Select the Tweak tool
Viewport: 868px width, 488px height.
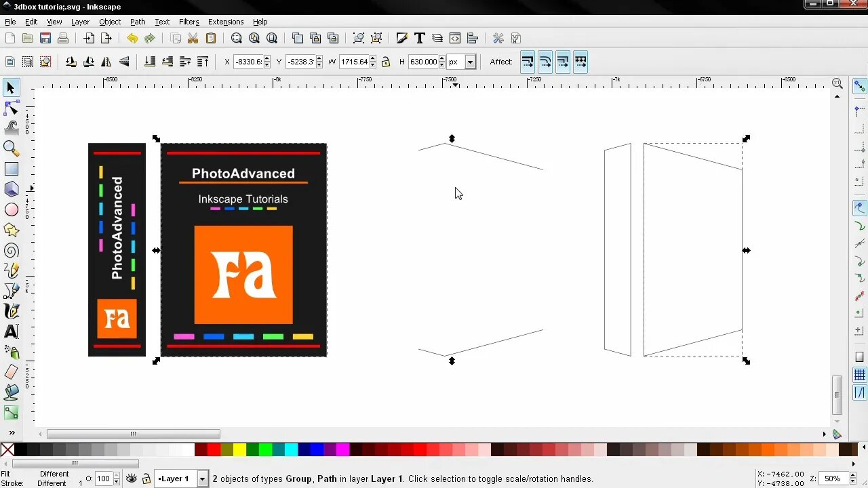pyautogui.click(x=11, y=127)
